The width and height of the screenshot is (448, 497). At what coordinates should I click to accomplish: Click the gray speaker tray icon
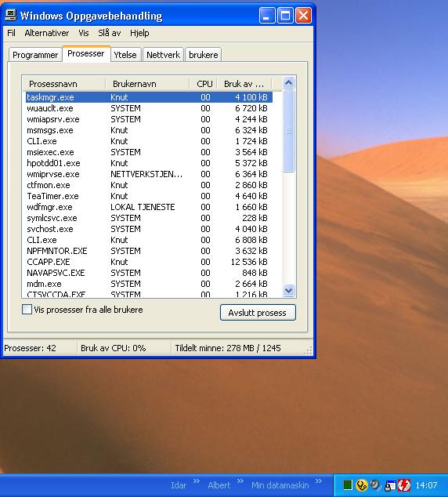pos(375,485)
